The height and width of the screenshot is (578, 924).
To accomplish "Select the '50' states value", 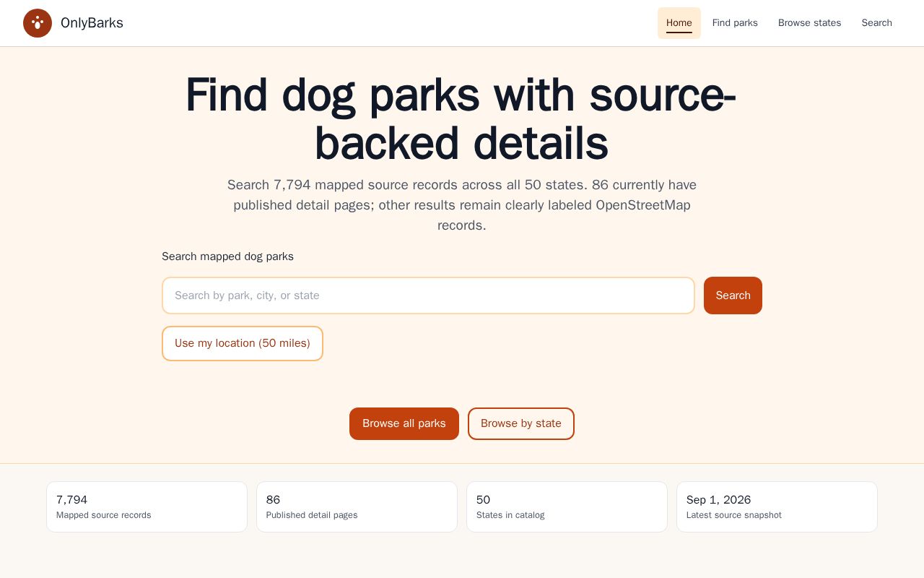I will pyautogui.click(x=483, y=500).
